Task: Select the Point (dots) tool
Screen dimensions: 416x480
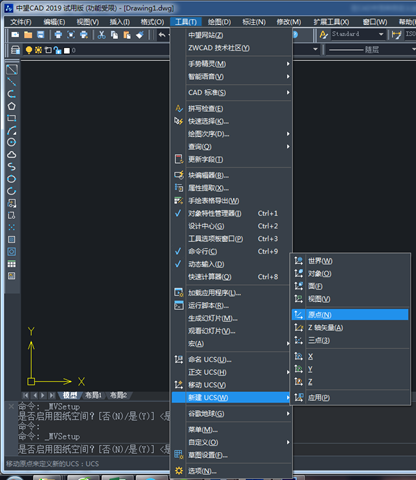Action: pyautogui.click(x=12, y=227)
